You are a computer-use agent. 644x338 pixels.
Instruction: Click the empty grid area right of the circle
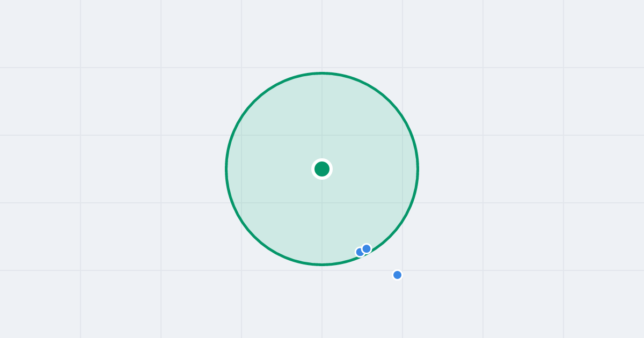pyautogui.click(x=531, y=169)
